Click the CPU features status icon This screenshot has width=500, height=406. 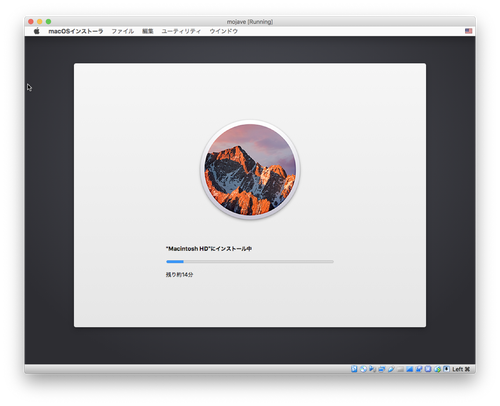click(428, 369)
